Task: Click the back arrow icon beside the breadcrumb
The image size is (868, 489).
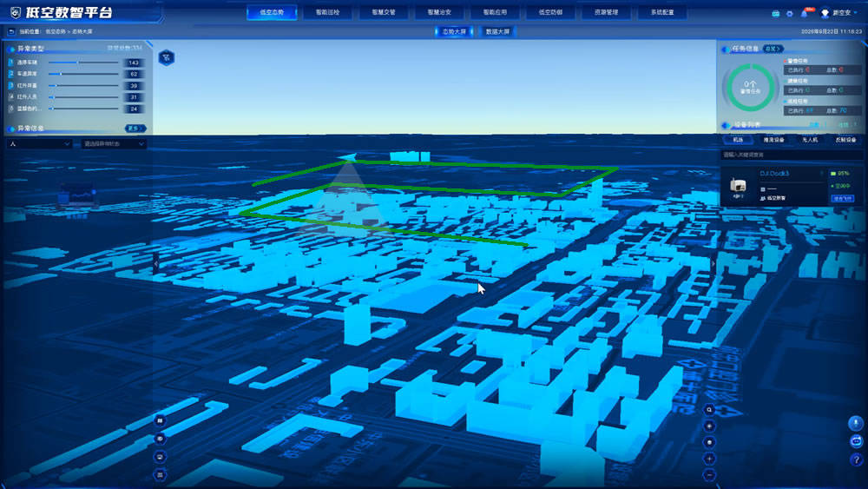Action: pyautogui.click(x=11, y=32)
